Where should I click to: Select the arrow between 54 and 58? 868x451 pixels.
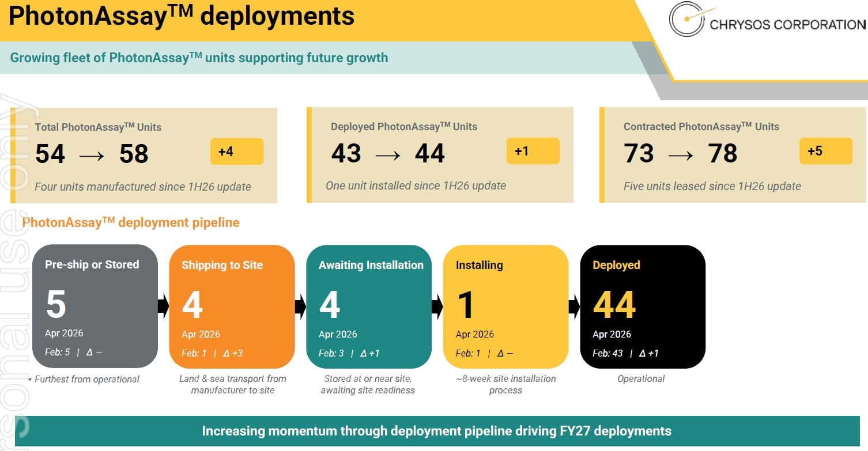[x=91, y=156]
